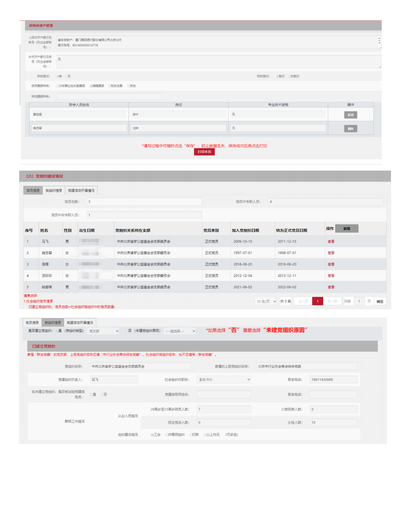The height and width of the screenshot is (532, 411).
Task: Click the red page 1 pagination button
Action: [x=317, y=301]
